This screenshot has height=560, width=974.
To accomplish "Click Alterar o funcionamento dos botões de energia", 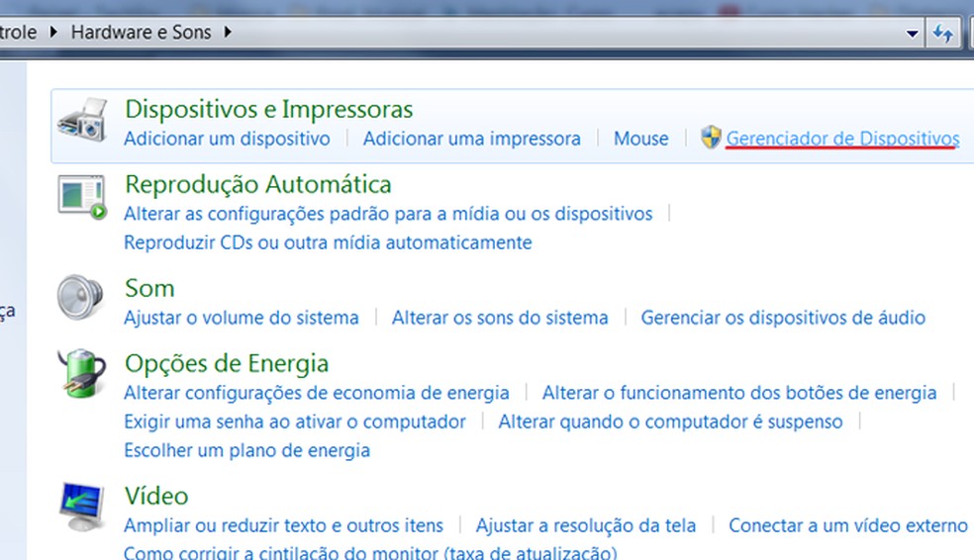I will (x=739, y=393).
